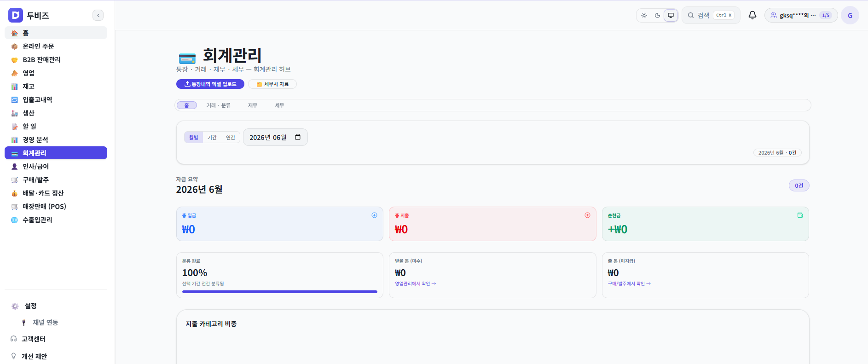Click the 분류 완료 progress bar
868x364 pixels.
pos(280,292)
